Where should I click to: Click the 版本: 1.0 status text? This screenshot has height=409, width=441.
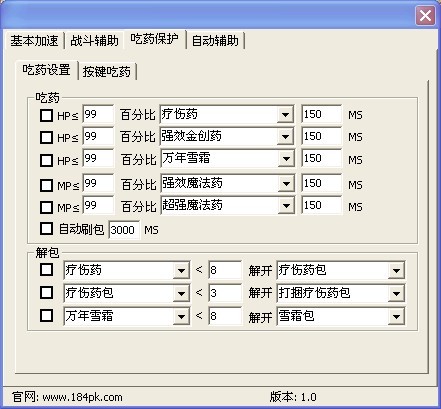(293, 397)
